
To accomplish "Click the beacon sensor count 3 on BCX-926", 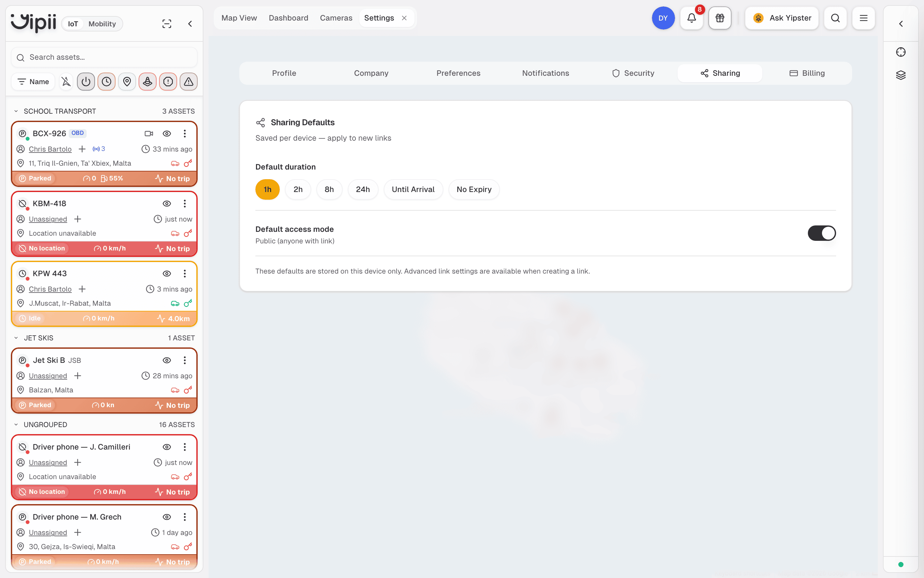I will [x=99, y=149].
